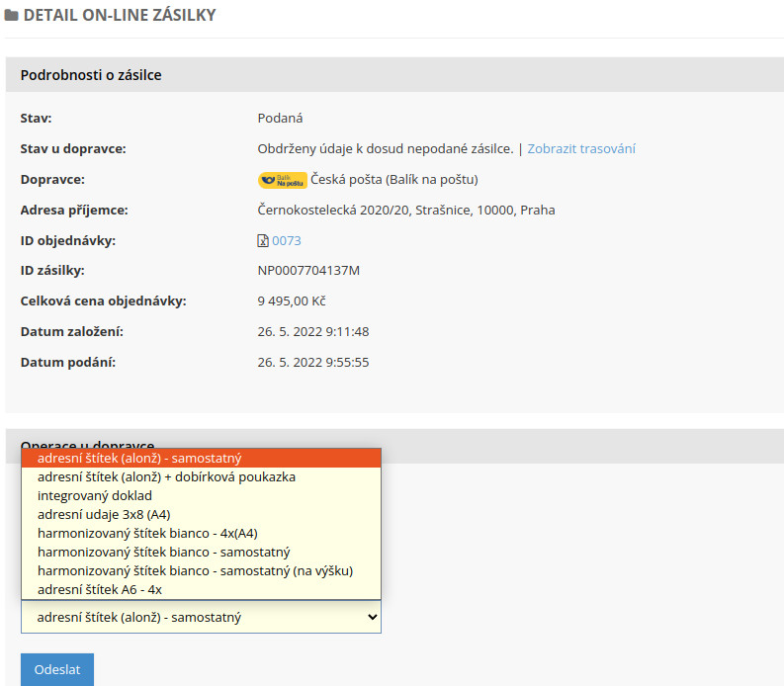Click the label type select box
Screen dimensions: 784x686
[x=201, y=617]
